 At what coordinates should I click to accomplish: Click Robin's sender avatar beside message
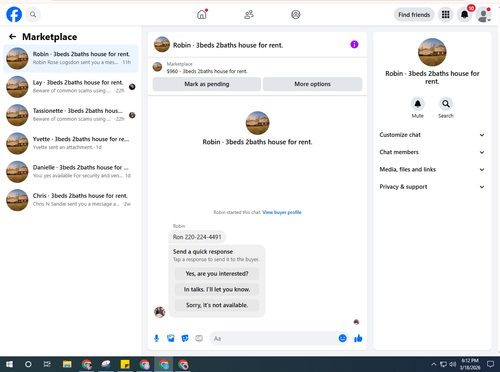[x=160, y=312]
